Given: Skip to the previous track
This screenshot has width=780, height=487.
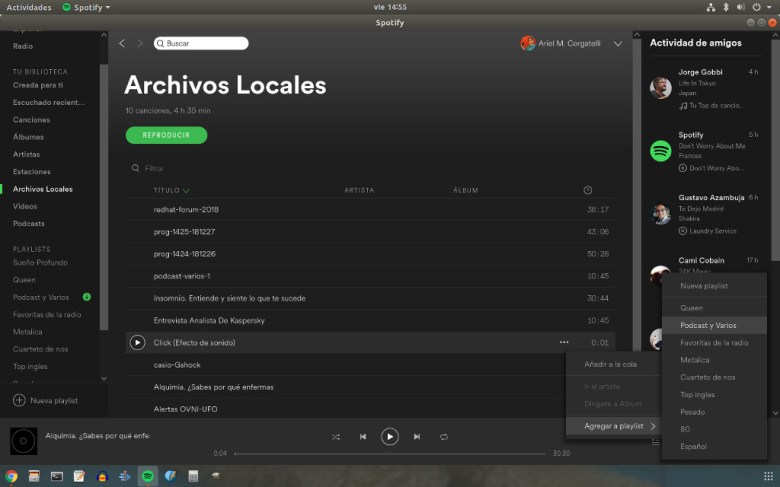Looking at the screenshot, I should click(363, 437).
